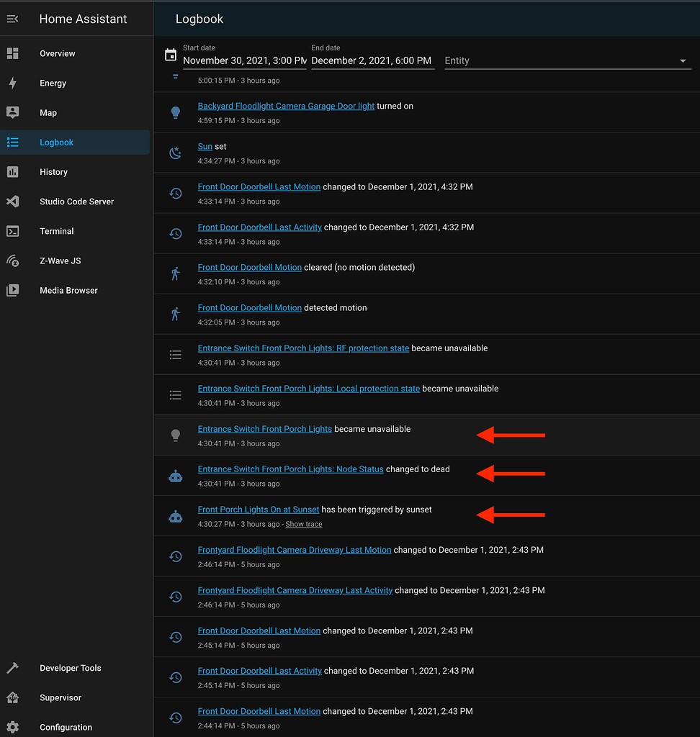Image resolution: width=700 pixels, height=737 pixels.
Task: Click the Show trace link
Action: 303,524
